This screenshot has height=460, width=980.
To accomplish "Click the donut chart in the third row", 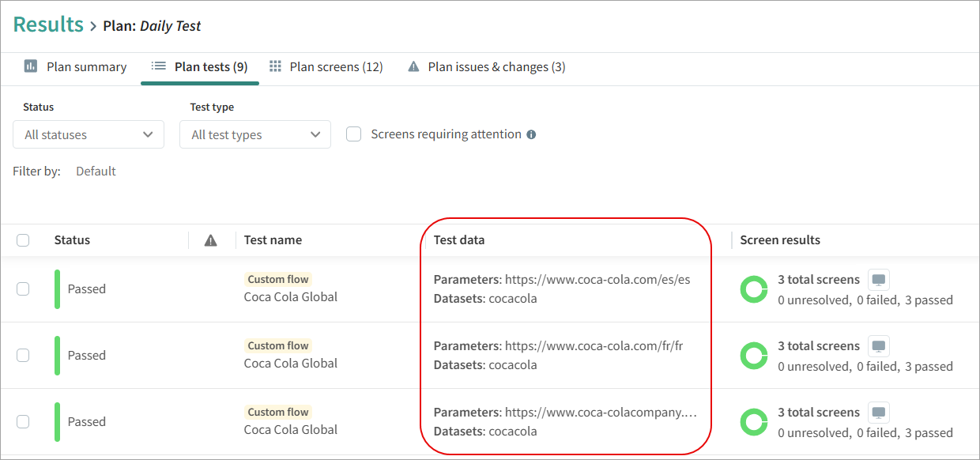I will coord(754,422).
